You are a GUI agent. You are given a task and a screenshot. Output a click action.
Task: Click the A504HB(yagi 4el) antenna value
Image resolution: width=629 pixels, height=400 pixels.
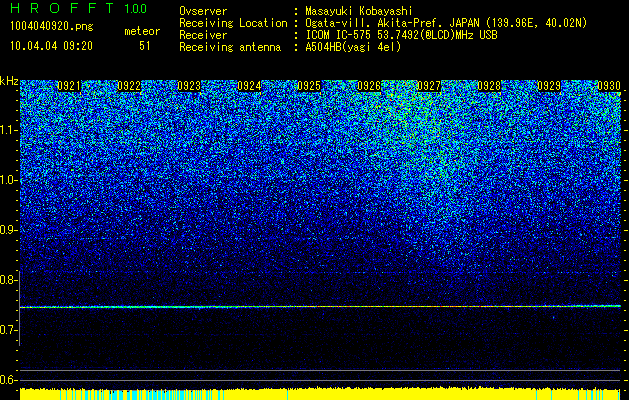(353, 47)
